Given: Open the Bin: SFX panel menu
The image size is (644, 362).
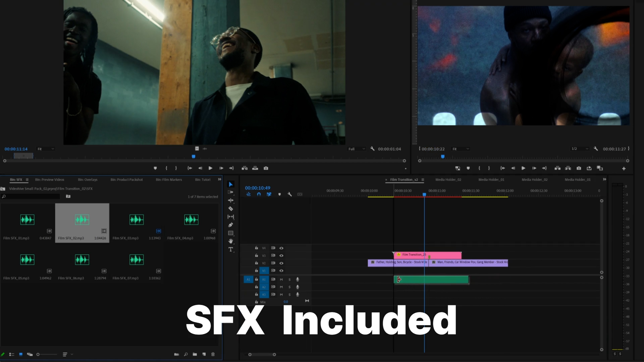Looking at the screenshot, I should pyautogui.click(x=27, y=180).
